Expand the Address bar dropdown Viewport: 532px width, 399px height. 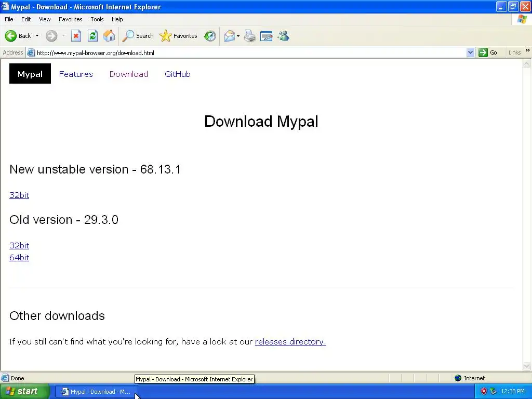pyautogui.click(x=470, y=52)
